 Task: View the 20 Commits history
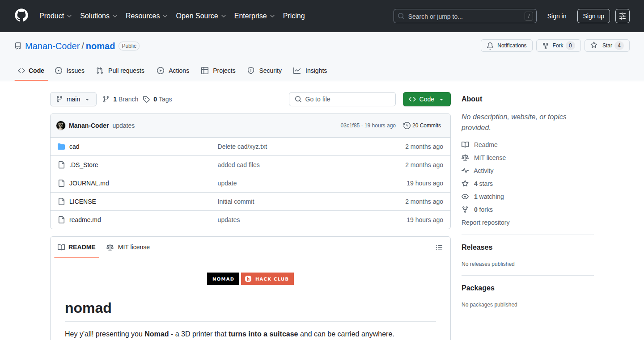(x=422, y=126)
